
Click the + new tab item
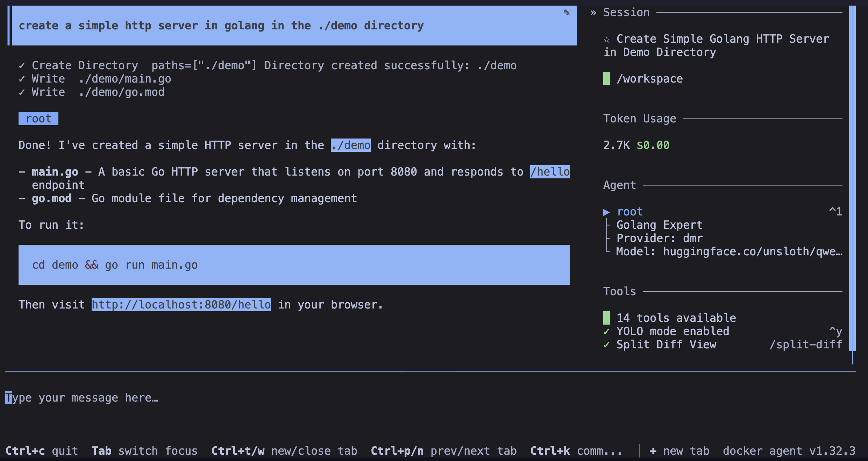(679, 451)
